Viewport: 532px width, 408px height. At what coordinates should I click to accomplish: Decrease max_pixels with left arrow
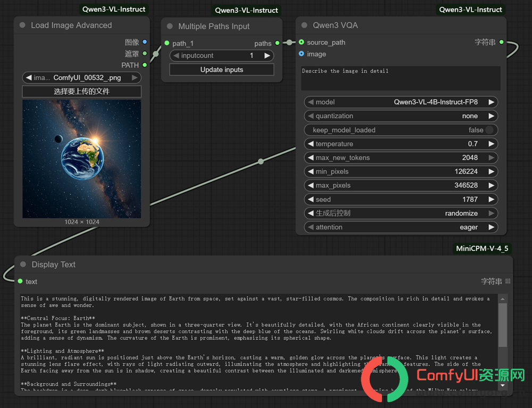(311, 185)
